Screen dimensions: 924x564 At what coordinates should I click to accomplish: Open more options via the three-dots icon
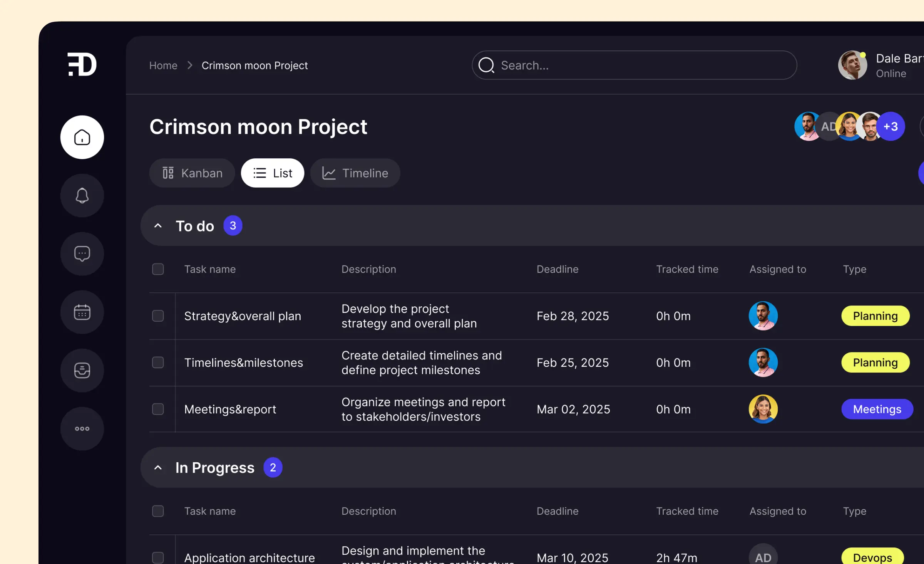(x=82, y=428)
